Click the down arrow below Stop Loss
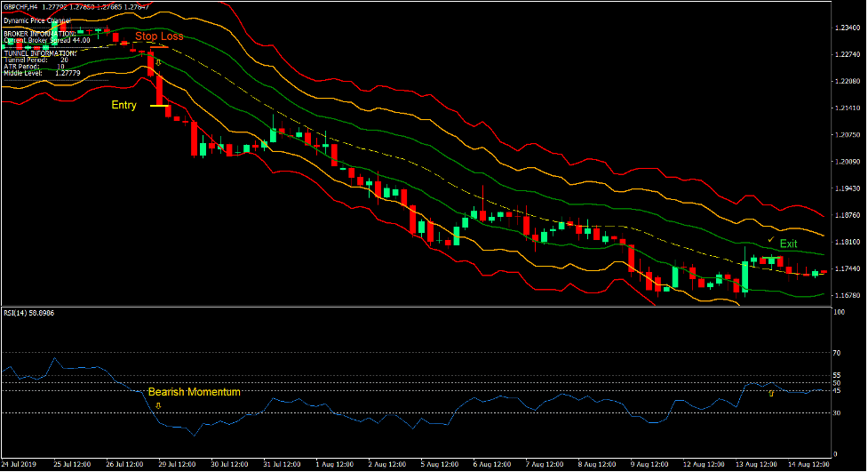Viewport: 868px width, 472px height. (x=158, y=62)
